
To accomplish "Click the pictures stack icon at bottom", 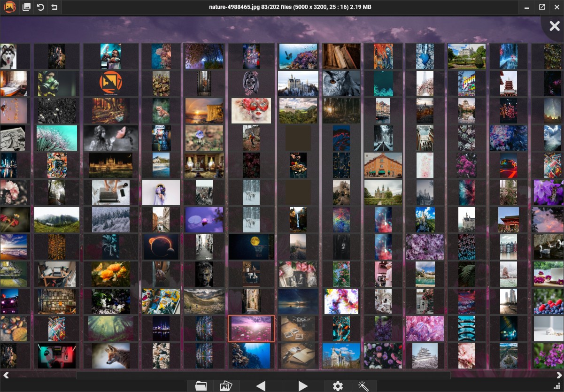I will click(226, 386).
